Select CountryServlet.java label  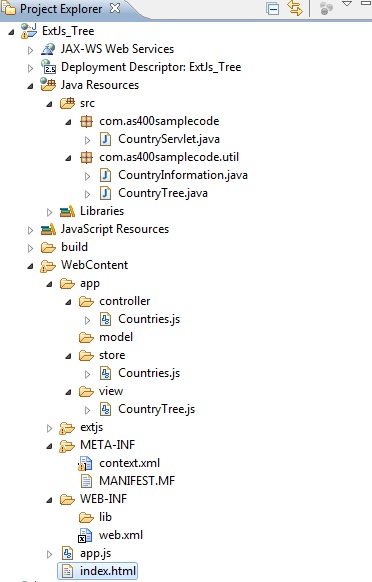(169, 139)
